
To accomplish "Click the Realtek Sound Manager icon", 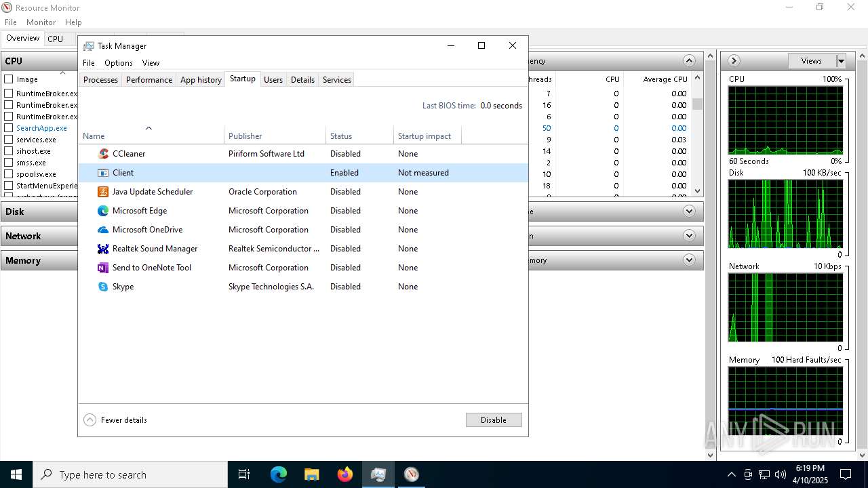I will point(103,249).
